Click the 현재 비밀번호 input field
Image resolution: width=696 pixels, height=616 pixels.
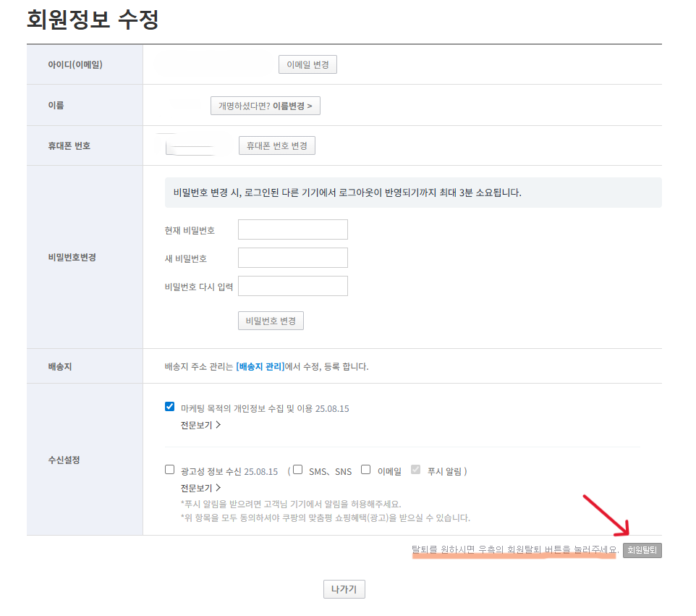click(x=292, y=229)
